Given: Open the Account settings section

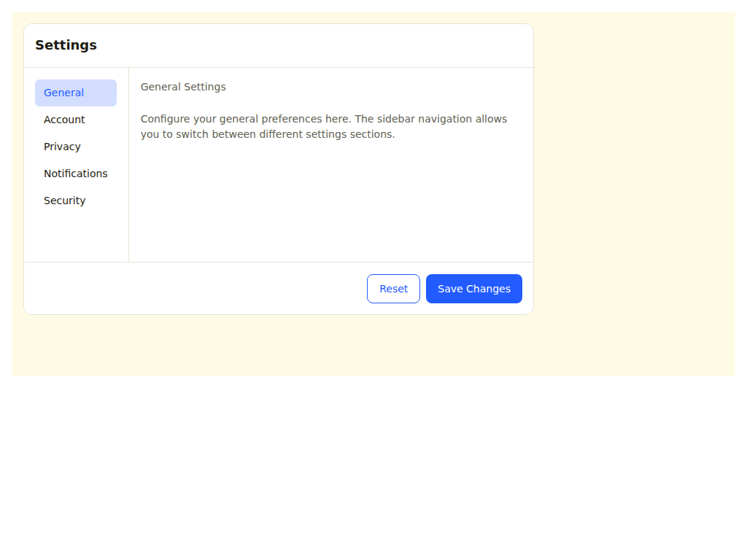Looking at the screenshot, I should click(x=76, y=120).
